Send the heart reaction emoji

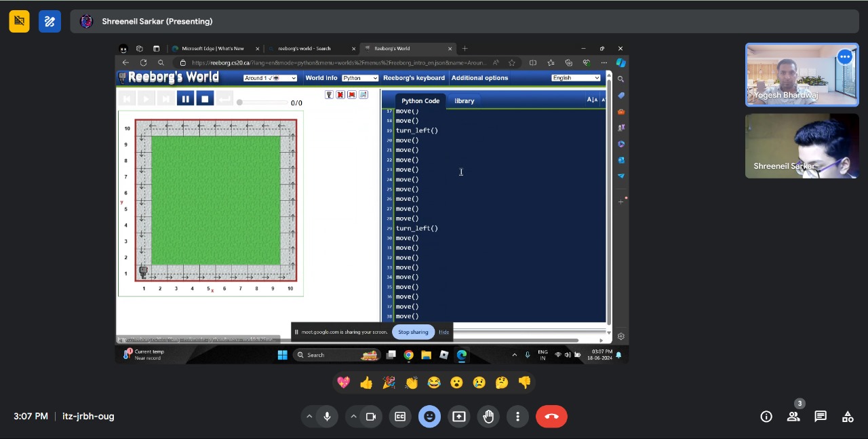[x=344, y=383]
